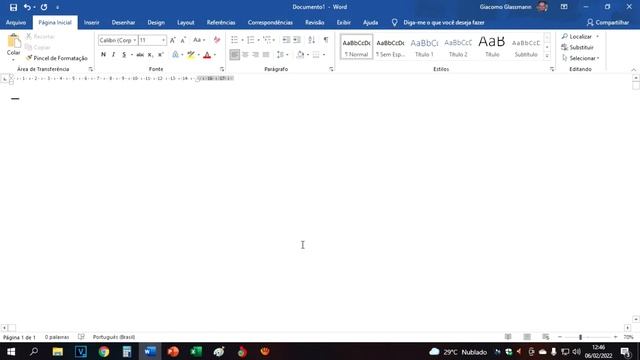Open the borders dropdown
The height and width of the screenshot is (360, 640).
coord(324,54)
